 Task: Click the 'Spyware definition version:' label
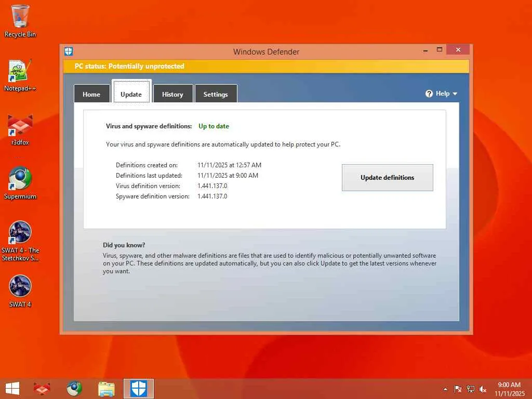tap(153, 196)
